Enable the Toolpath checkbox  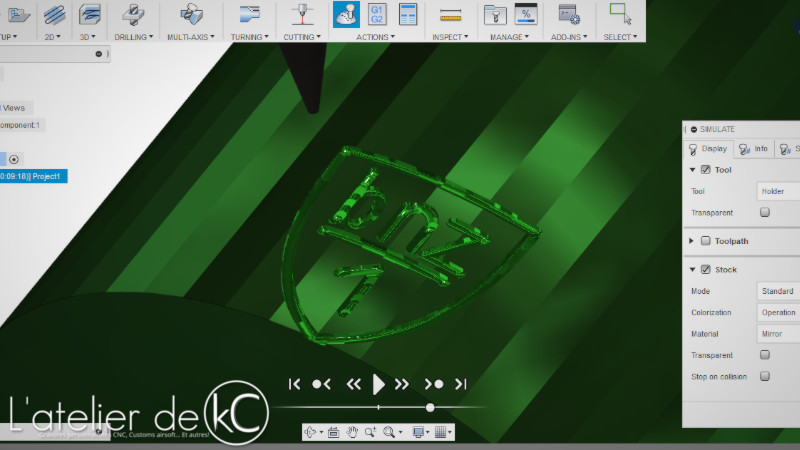706,241
